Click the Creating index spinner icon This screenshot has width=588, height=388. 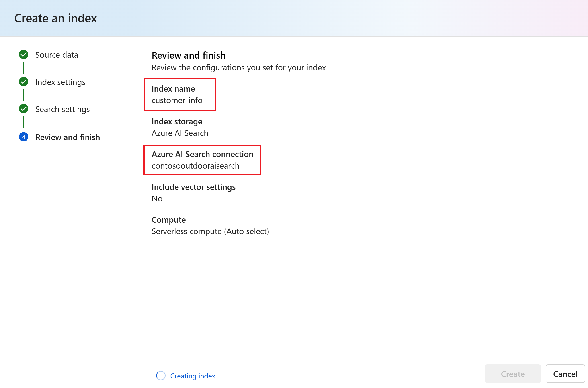click(161, 376)
